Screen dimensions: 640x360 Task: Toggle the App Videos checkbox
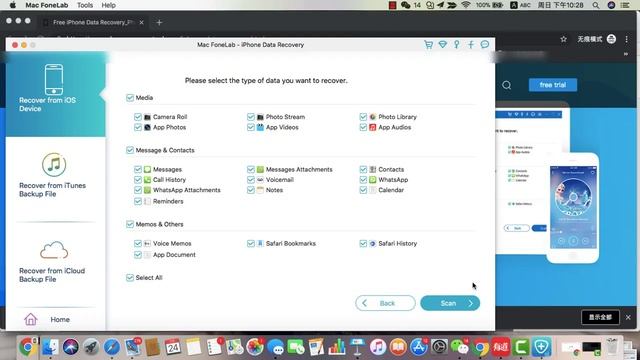pos(251,127)
